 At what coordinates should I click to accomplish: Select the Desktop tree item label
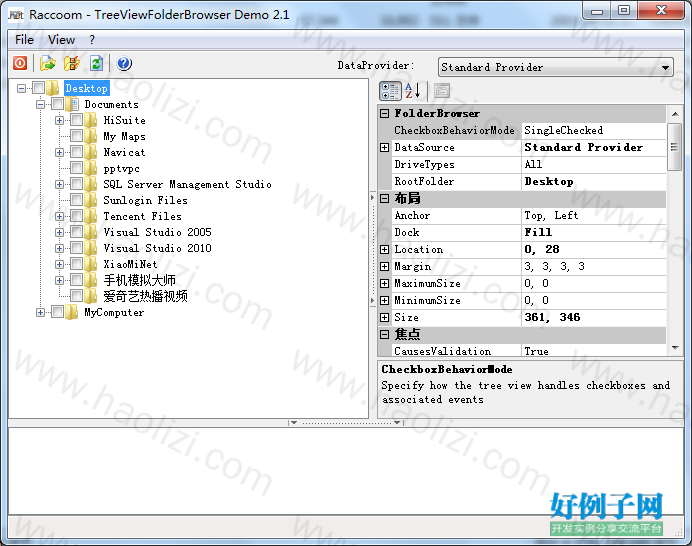[86, 88]
